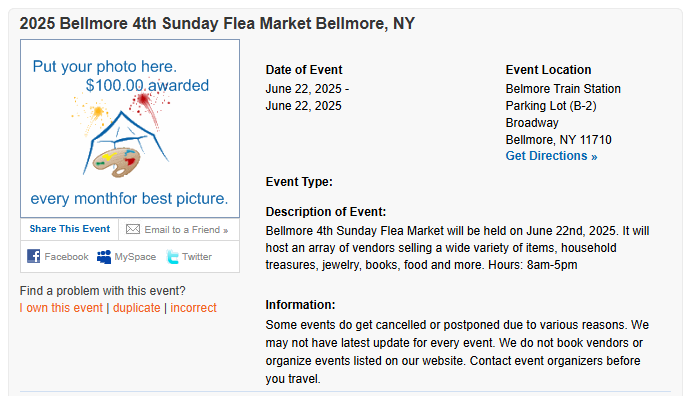Click the Event Location heading
The width and height of the screenshot is (691, 396).
548,70
